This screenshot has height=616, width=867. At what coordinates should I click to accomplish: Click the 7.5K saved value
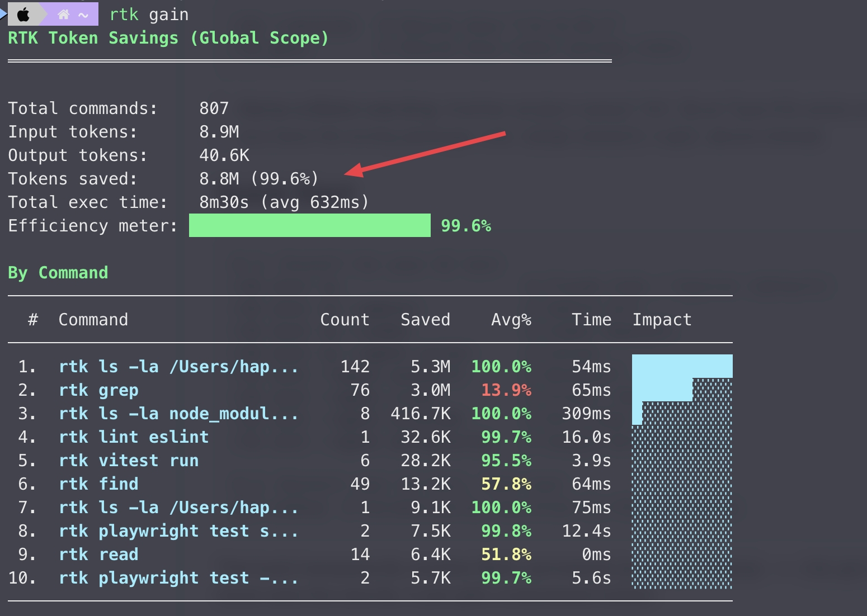pyautogui.click(x=430, y=530)
